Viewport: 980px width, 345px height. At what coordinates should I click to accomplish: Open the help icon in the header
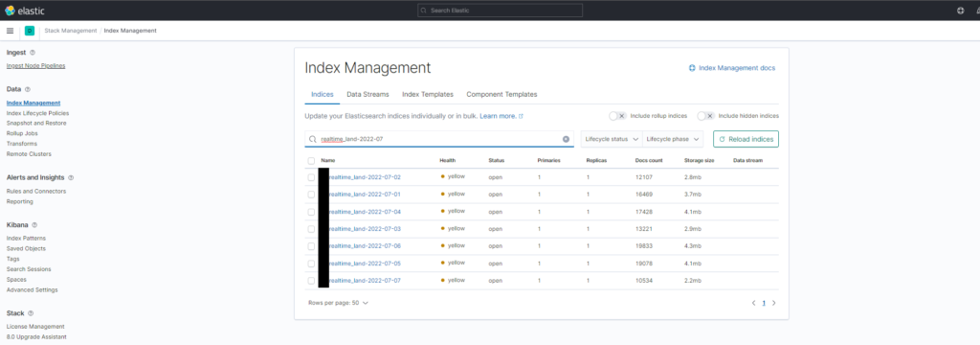[960, 11]
